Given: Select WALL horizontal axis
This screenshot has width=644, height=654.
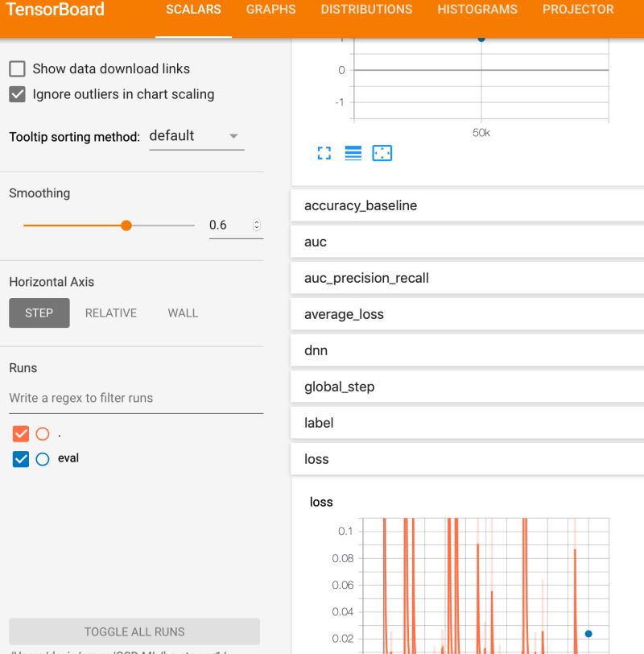Looking at the screenshot, I should [x=183, y=313].
